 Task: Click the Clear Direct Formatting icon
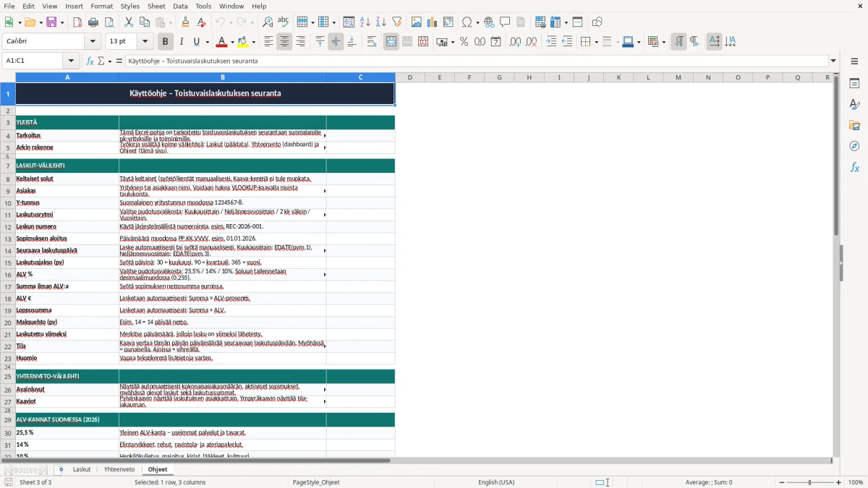202,22
